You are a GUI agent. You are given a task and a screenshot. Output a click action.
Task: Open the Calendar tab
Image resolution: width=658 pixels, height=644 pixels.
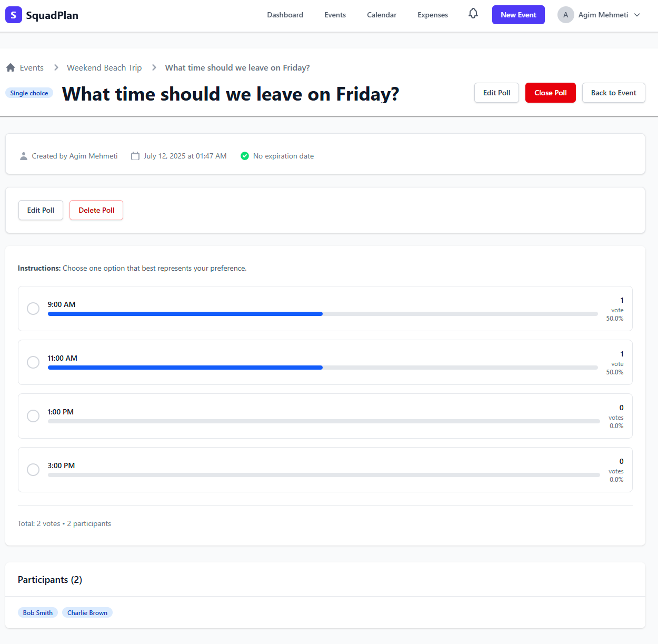click(x=381, y=15)
